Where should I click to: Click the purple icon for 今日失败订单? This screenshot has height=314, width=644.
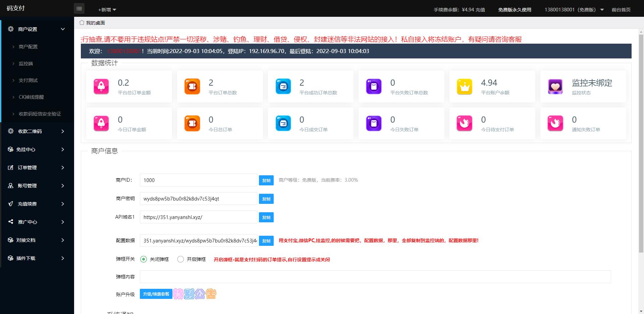(x=374, y=124)
